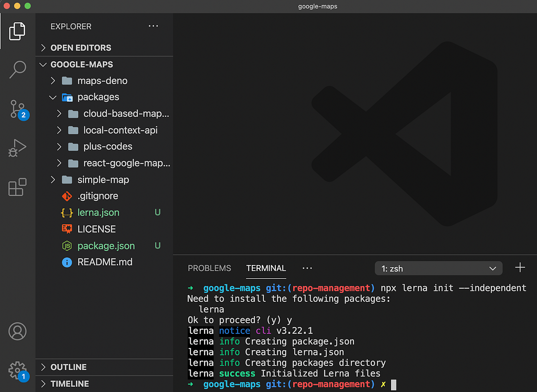Open the .gitignore file
The height and width of the screenshot is (392, 537).
98,196
